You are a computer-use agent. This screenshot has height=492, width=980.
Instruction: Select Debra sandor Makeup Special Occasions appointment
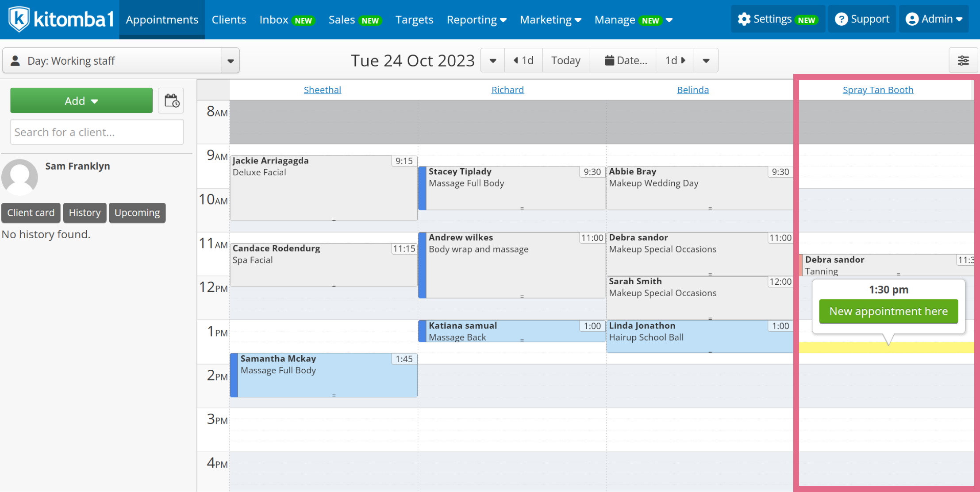[700, 254]
